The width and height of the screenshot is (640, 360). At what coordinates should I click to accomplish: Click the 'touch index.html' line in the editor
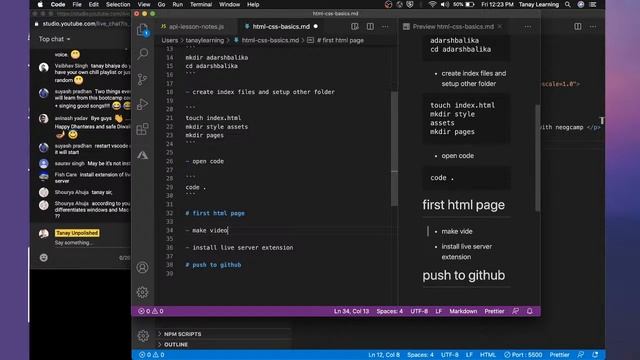pos(213,118)
